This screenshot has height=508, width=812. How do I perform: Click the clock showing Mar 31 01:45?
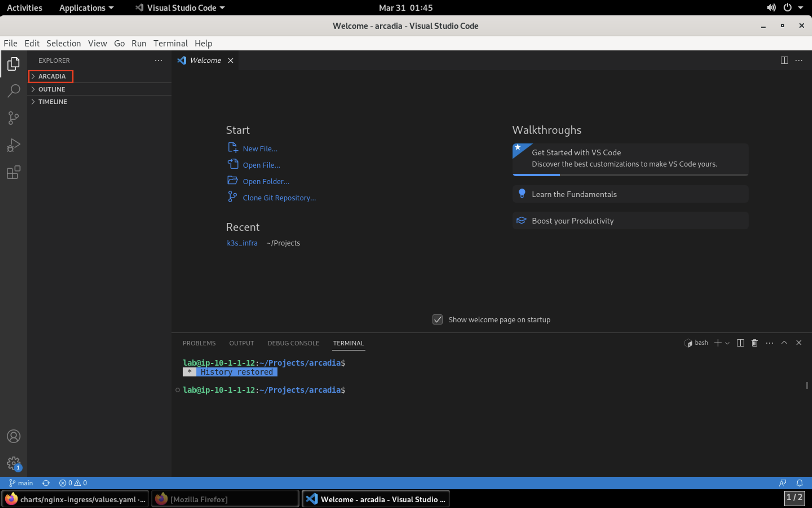(x=406, y=8)
